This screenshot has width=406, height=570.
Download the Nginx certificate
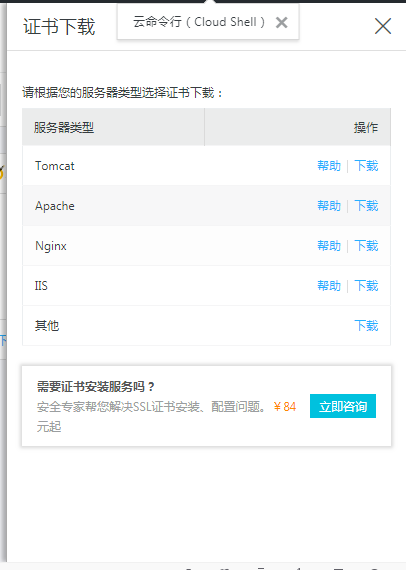coord(366,246)
